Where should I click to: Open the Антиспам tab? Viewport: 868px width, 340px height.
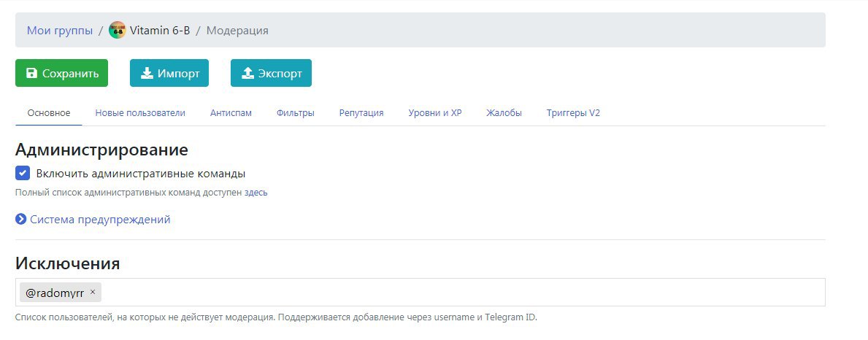pos(231,113)
